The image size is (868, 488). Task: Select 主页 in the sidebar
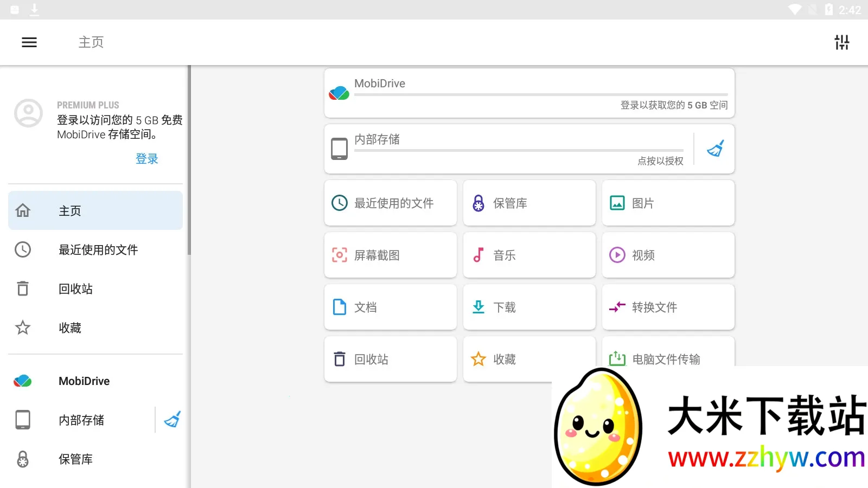coord(95,210)
